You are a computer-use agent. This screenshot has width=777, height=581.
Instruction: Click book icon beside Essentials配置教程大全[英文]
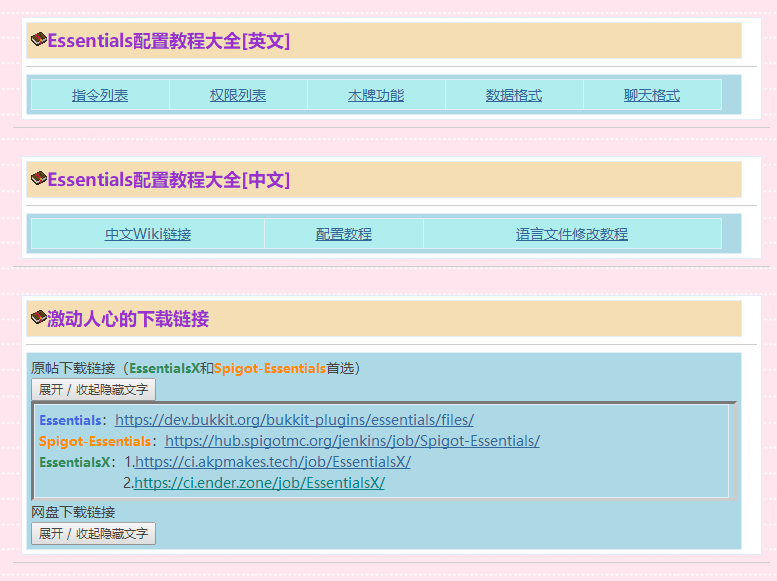tap(39, 39)
